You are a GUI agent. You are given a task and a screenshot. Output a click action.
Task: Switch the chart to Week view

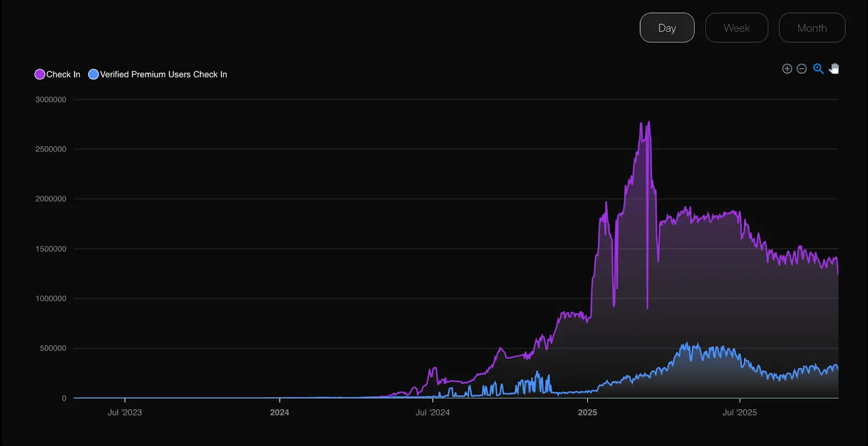(736, 28)
